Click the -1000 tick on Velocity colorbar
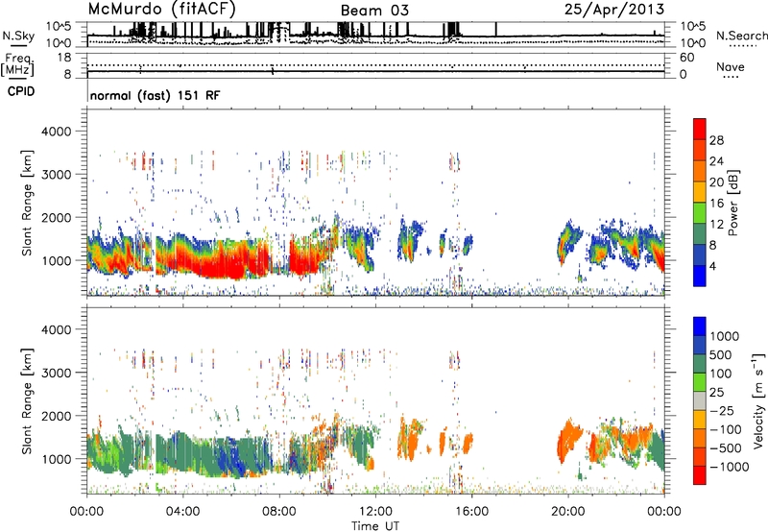Image resolution: width=768 pixels, height=532 pixels. click(730, 467)
